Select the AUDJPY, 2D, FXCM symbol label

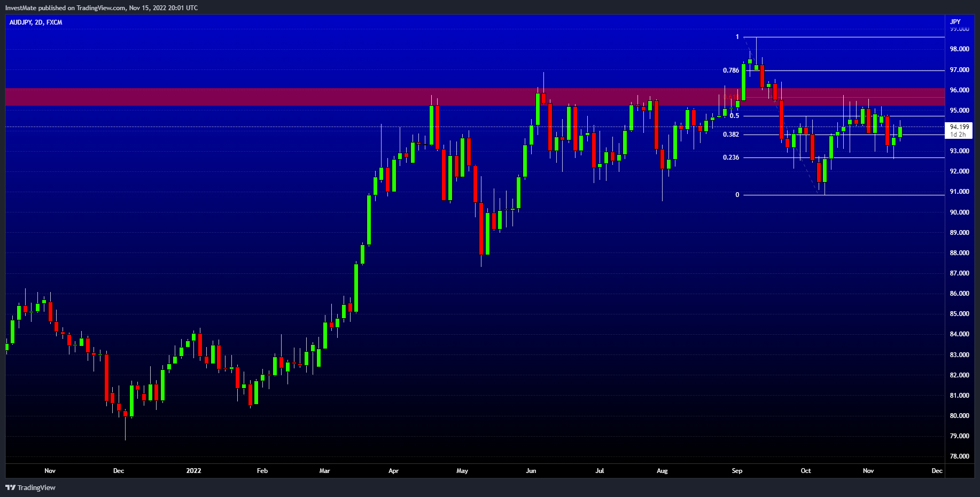click(36, 22)
